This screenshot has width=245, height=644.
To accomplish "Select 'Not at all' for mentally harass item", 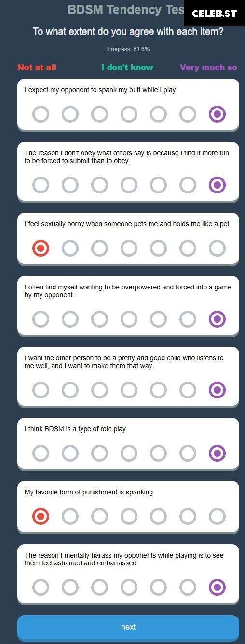I will tap(41, 588).
